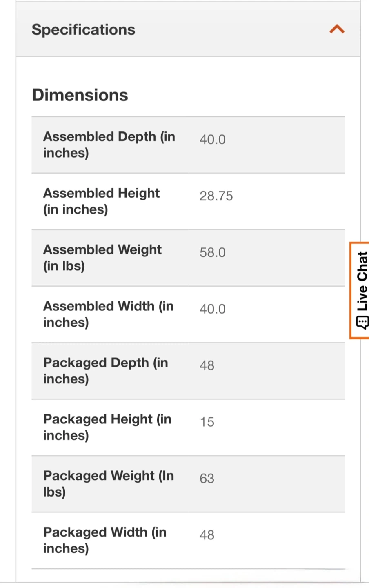The height and width of the screenshot is (588, 369).
Task: Select the Packaged Weight value 63
Action: pos(207,478)
